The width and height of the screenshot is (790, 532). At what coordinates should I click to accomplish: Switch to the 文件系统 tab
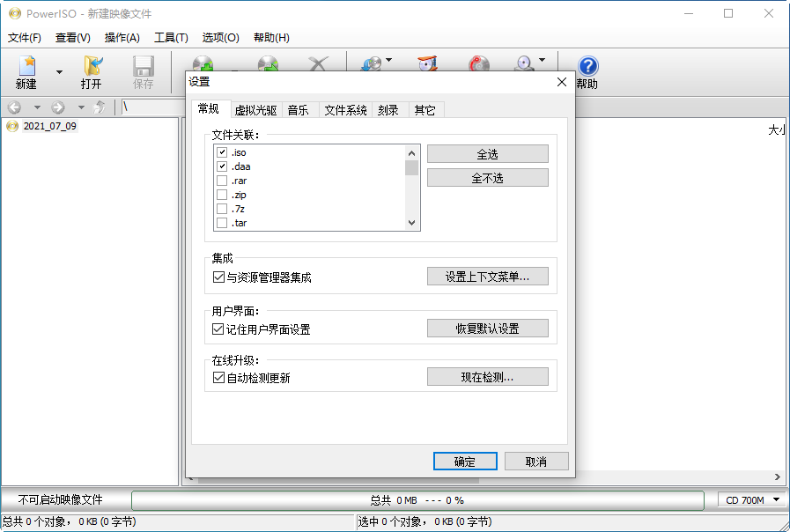point(345,110)
